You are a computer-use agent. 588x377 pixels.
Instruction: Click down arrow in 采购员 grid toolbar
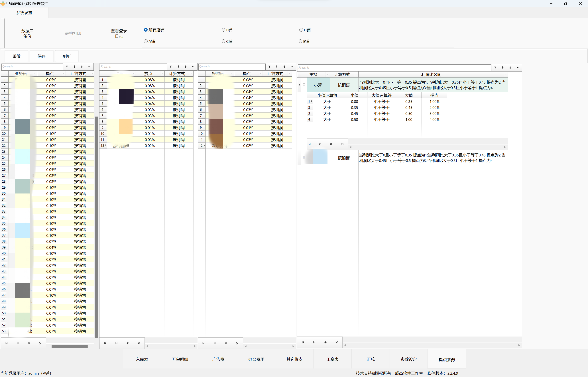click(x=277, y=67)
